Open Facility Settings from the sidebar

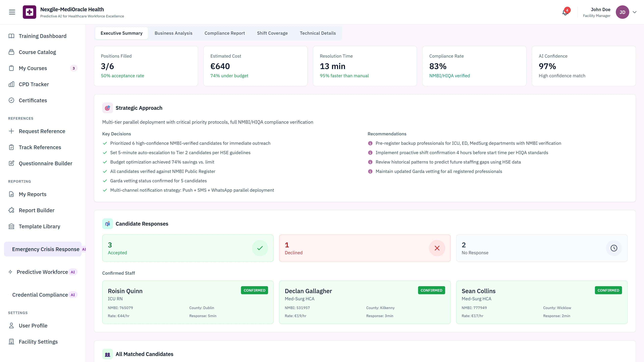click(38, 342)
